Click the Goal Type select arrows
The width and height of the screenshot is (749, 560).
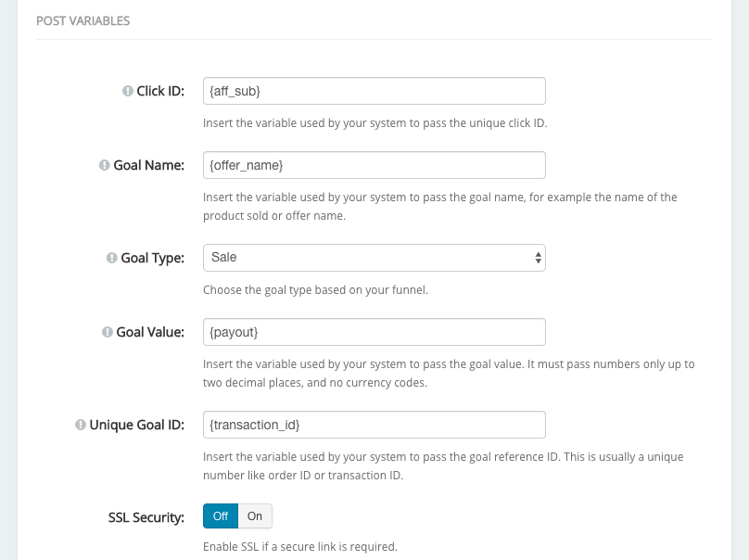(538, 258)
